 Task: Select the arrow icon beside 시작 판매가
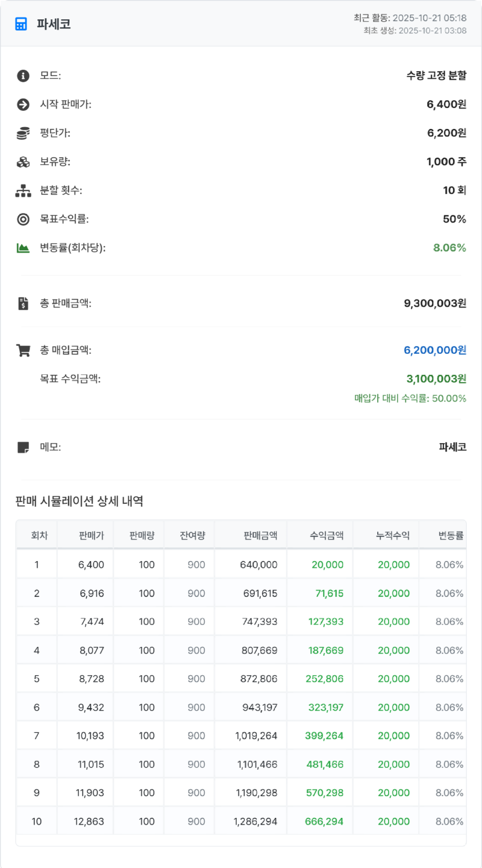[x=23, y=105]
